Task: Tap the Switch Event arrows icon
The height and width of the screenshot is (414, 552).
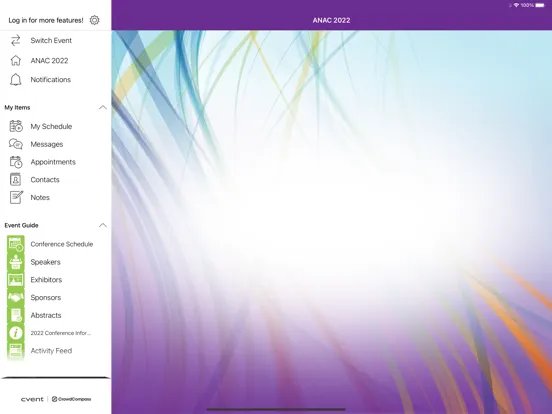Action: (x=15, y=40)
